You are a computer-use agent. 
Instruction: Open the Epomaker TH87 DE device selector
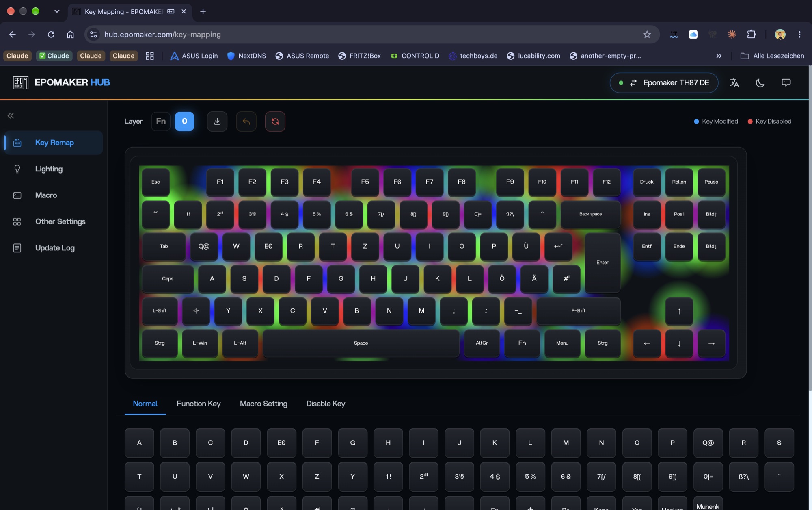(x=664, y=83)
